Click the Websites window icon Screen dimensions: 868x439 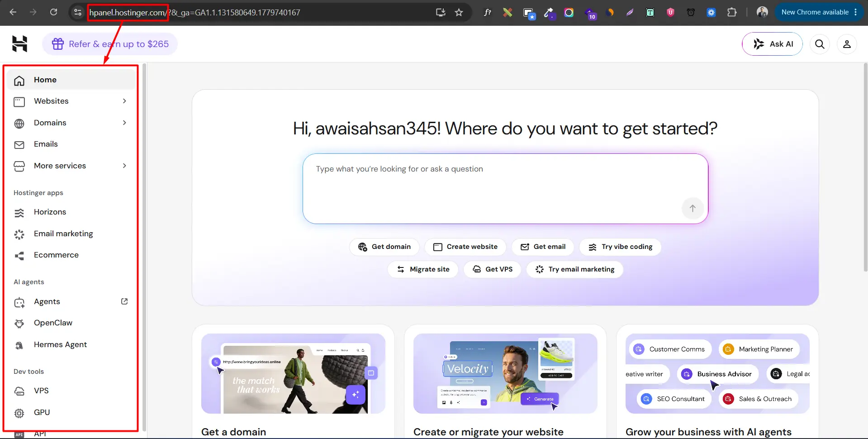(19, 102)
